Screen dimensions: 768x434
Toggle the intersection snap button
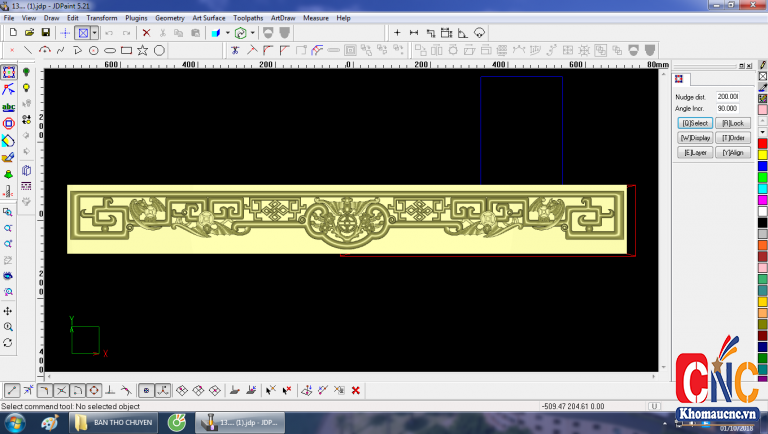pyautogui.click(x=61, y=390)
